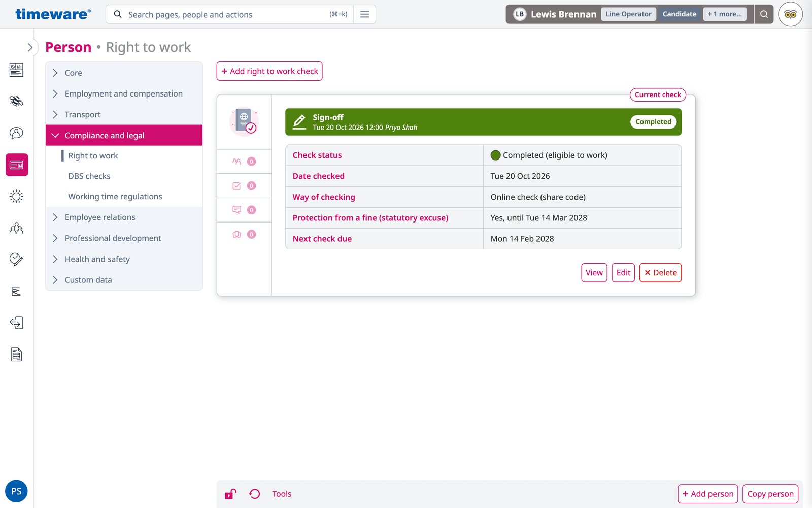Click the Copy person button
The image size is (812, 508).
tap(770, 494)
